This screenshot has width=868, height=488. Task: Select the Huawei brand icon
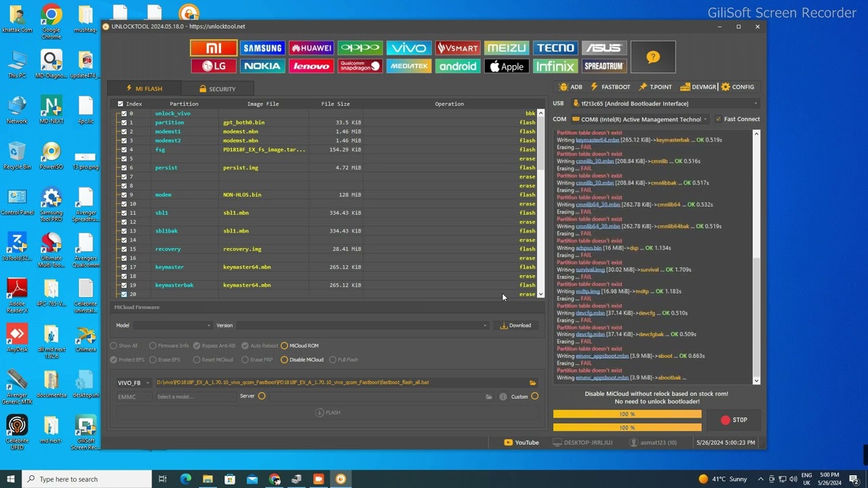[311, 48]
